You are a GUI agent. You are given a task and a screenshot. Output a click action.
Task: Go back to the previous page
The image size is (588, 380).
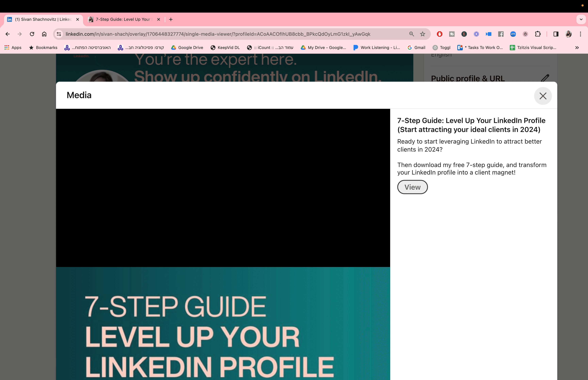(8, 34)
